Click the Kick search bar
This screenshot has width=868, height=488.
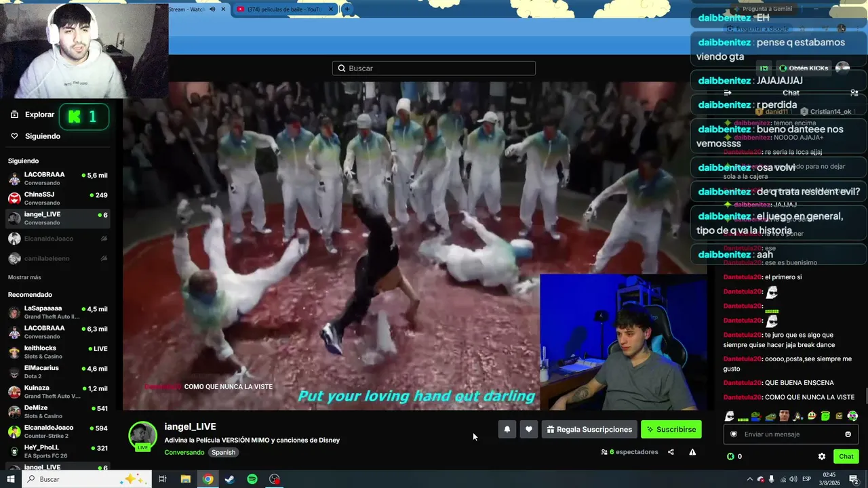434,68
